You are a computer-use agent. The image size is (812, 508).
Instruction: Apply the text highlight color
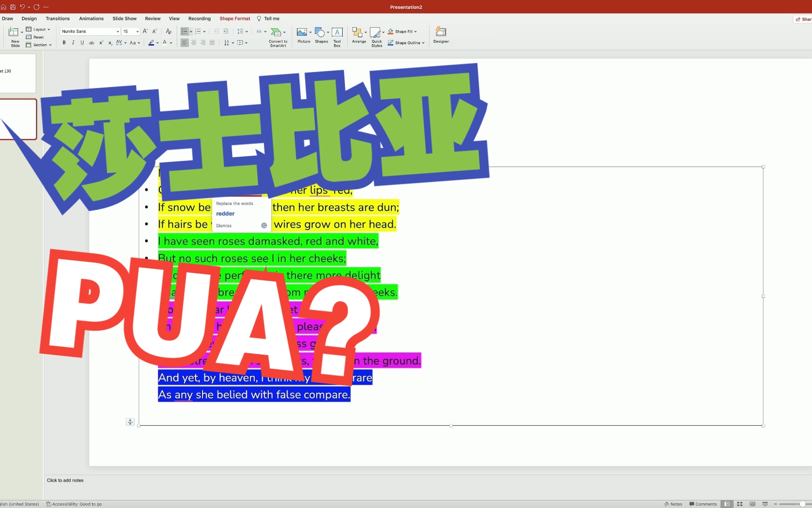click(x=151, y=42)
